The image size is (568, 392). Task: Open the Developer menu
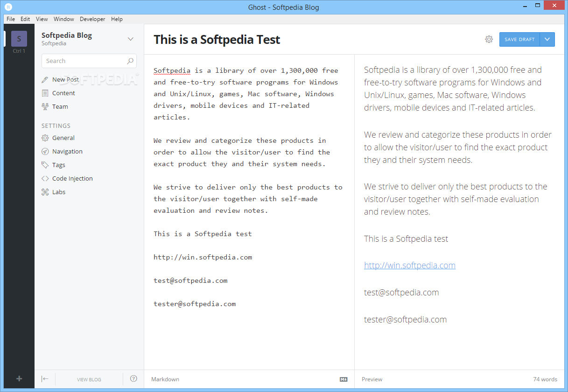coord(92,19)
